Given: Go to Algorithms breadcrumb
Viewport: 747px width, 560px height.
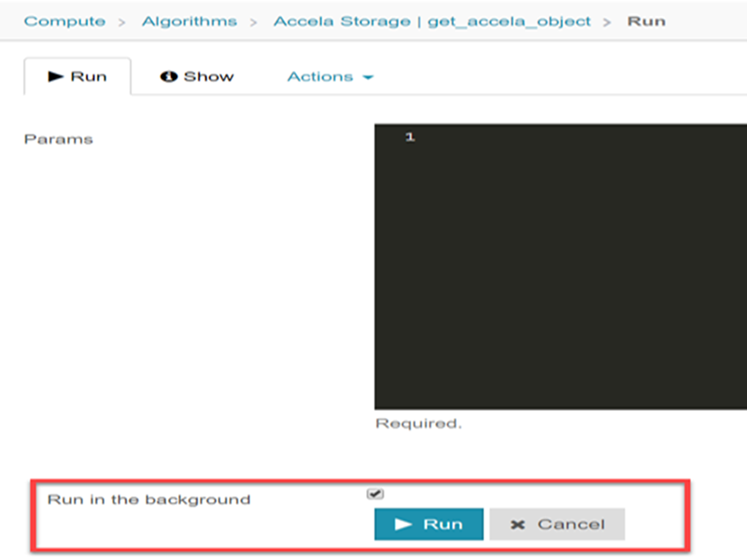Looking at the screenshot, I should (190, 21).
